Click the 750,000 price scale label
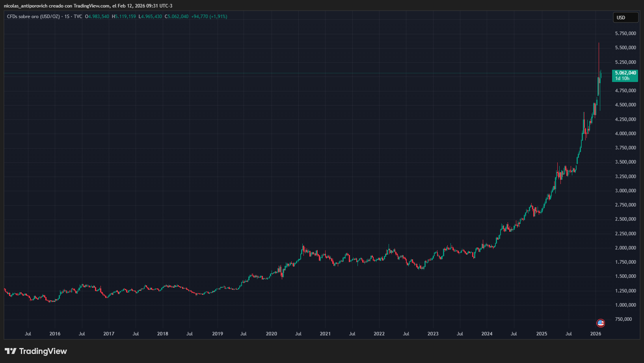 623,319
